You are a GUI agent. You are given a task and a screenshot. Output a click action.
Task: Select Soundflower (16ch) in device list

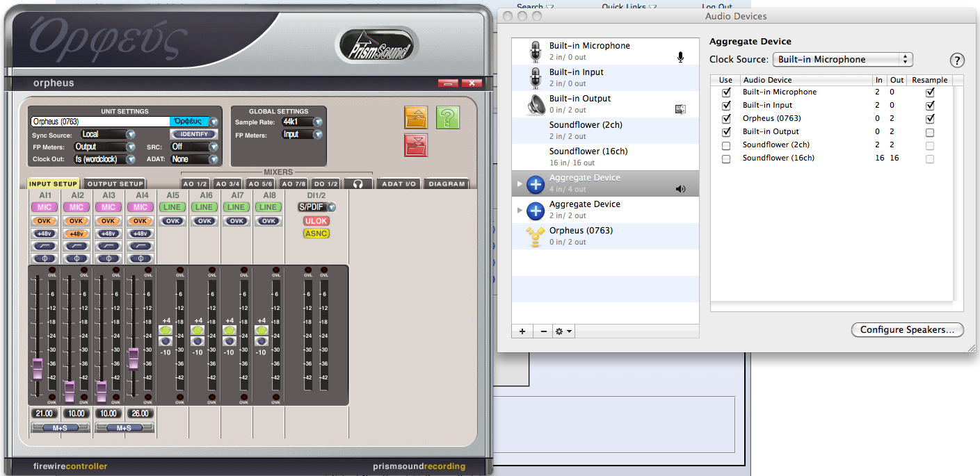pos(605,157)
